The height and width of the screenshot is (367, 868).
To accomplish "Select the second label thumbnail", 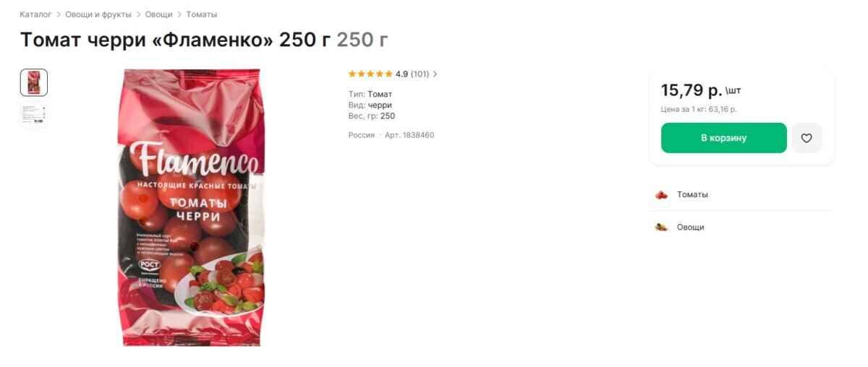I will pos(34,115).
